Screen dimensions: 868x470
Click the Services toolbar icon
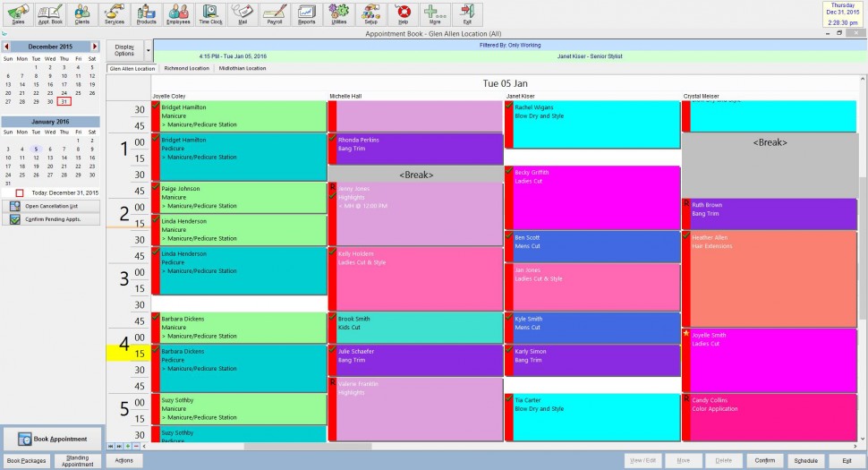115,13
